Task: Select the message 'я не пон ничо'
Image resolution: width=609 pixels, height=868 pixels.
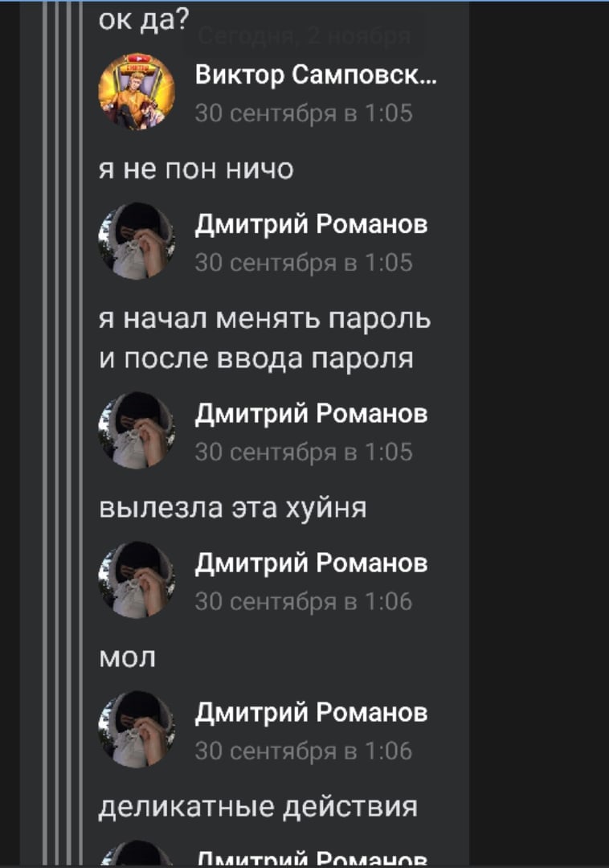Action: [196, 169]
